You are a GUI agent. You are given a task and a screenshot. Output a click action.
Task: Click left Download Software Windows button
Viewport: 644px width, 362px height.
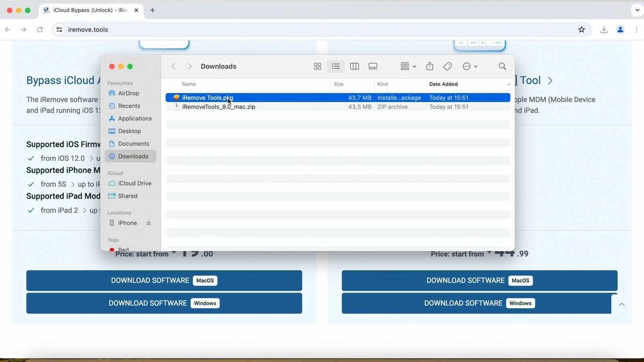coord(164,303)
